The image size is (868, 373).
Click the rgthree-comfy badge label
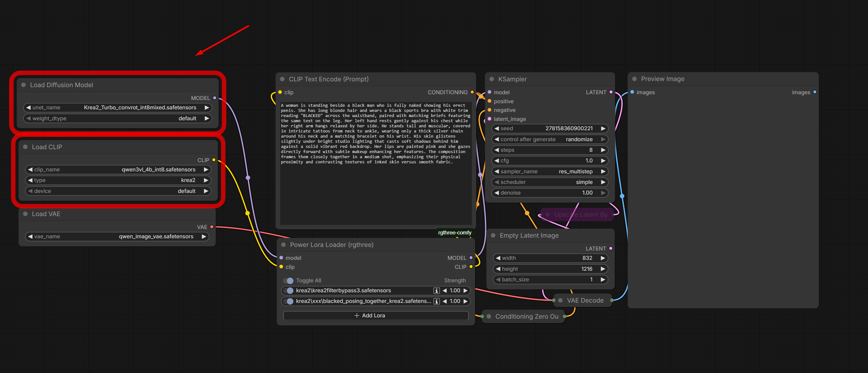[455, 232]
